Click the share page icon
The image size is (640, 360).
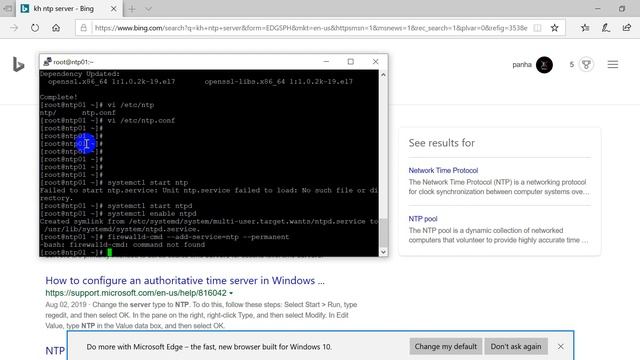coord(627,28)
